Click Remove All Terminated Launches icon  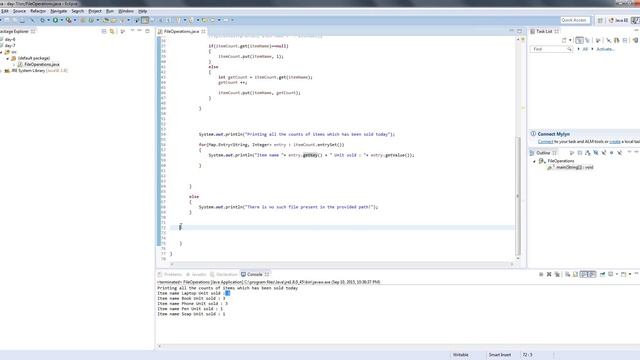(x=557, y=274)
